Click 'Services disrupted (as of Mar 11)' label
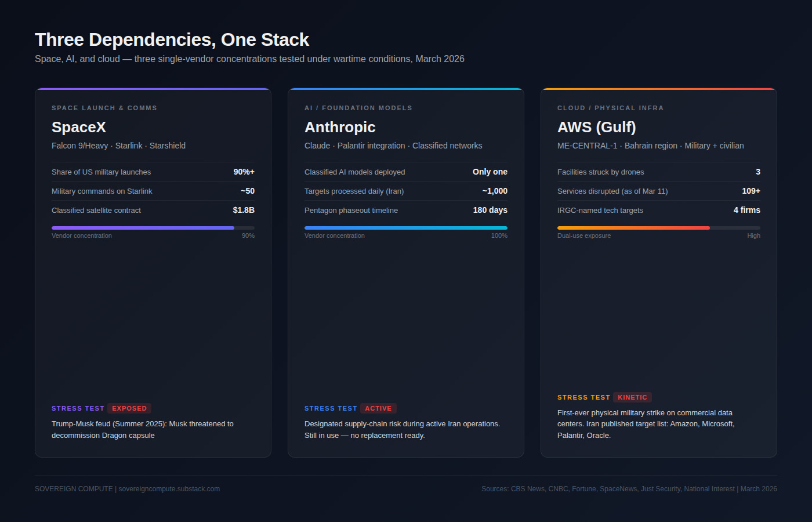This screenshot has width=812, height=522. (612, 191)
